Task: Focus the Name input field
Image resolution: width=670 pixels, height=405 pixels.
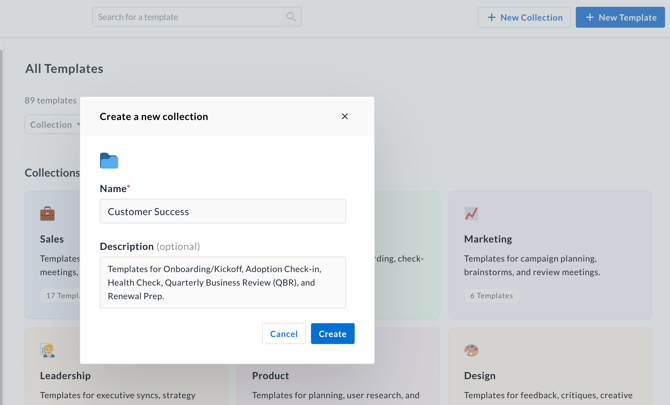Action: click(x=223, y=211)
